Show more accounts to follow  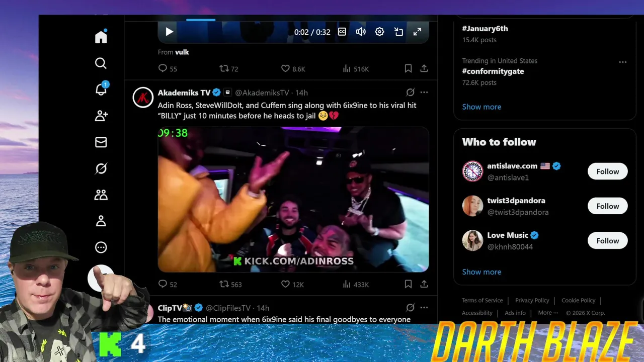point(481,271)
